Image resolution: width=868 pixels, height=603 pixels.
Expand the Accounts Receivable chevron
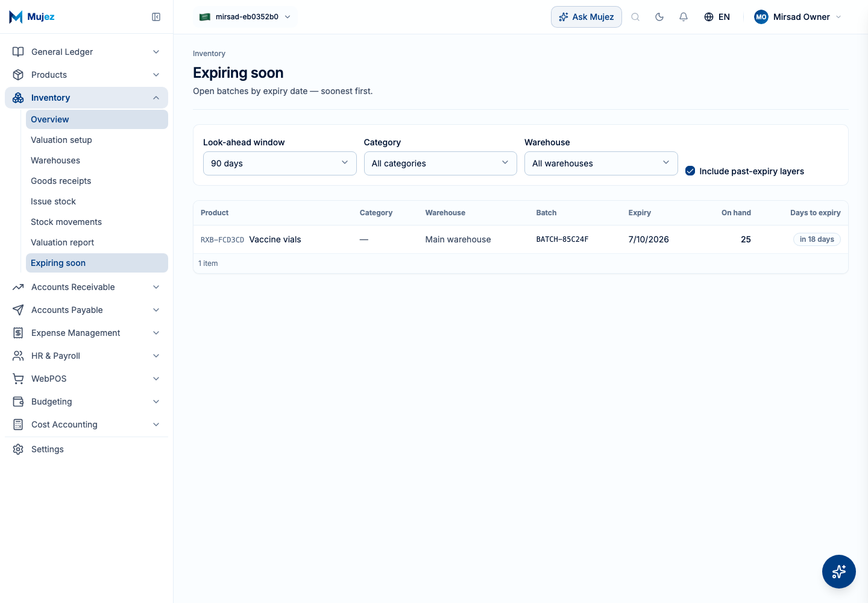156,287
